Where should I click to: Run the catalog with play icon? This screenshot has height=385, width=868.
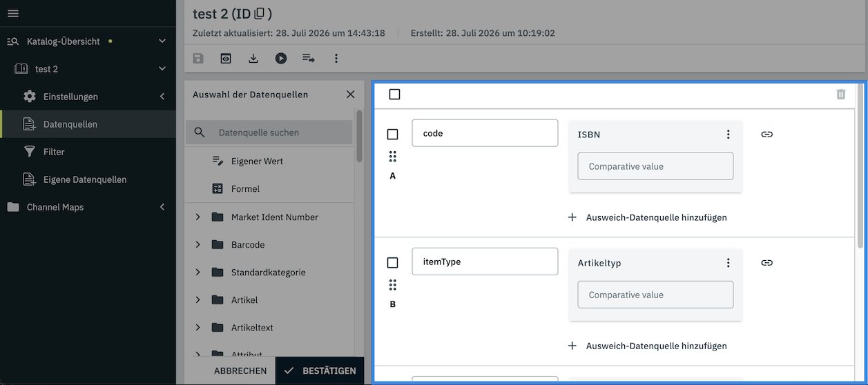pos(281,59)
